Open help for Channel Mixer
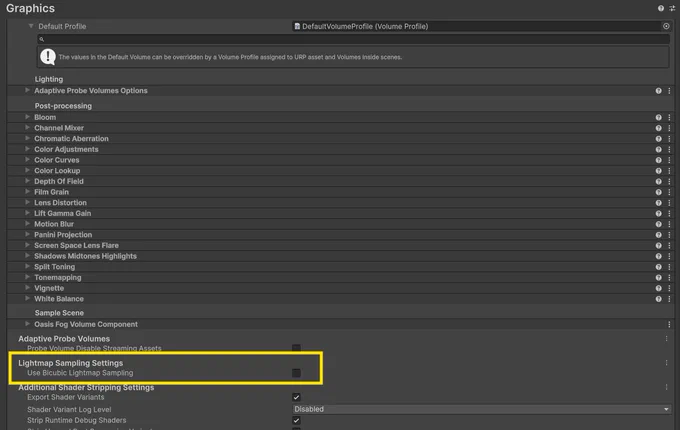Screen dimensions: 680x430 pos(658,128)
